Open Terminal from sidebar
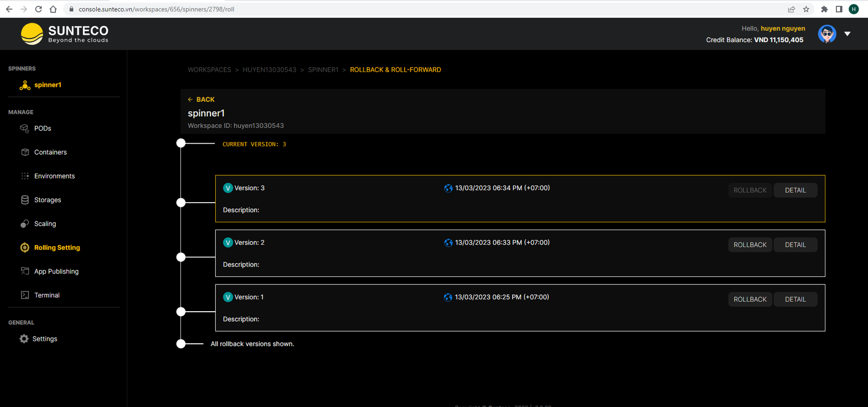This screenshot has width=868, height=407. point(47,295)
